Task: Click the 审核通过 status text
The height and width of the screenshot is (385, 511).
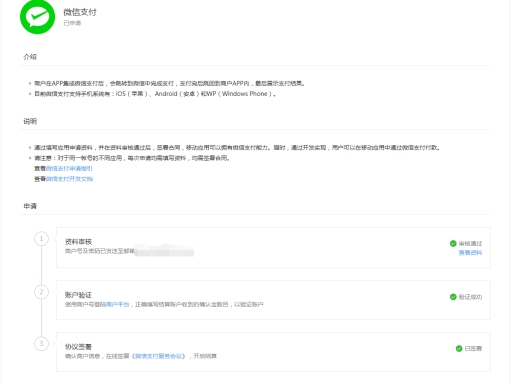Action: pos(470,244)
